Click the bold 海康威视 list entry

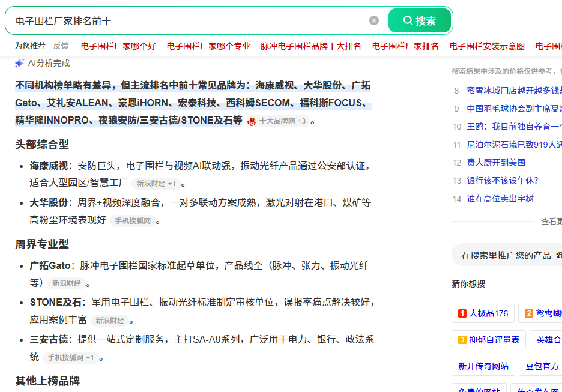pos(49,166)
